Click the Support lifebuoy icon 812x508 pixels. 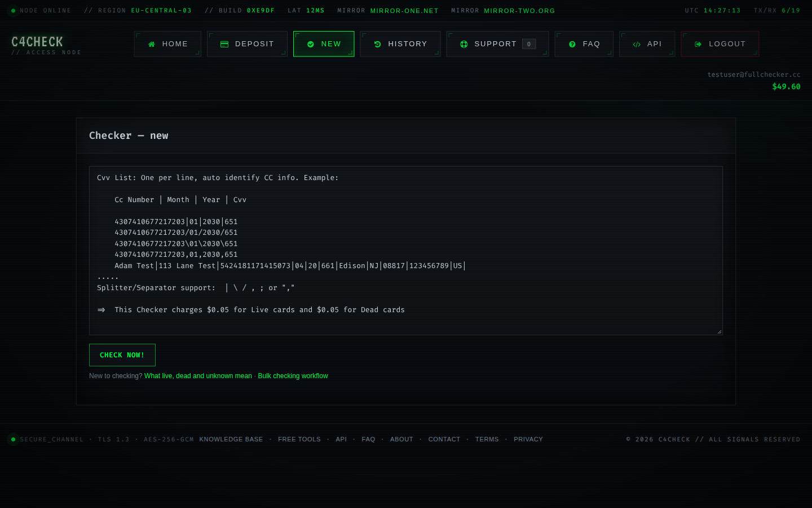464,44
